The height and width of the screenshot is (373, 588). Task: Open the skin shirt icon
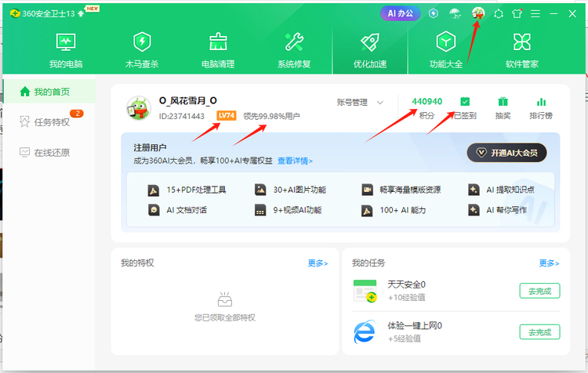coord(517,13)
